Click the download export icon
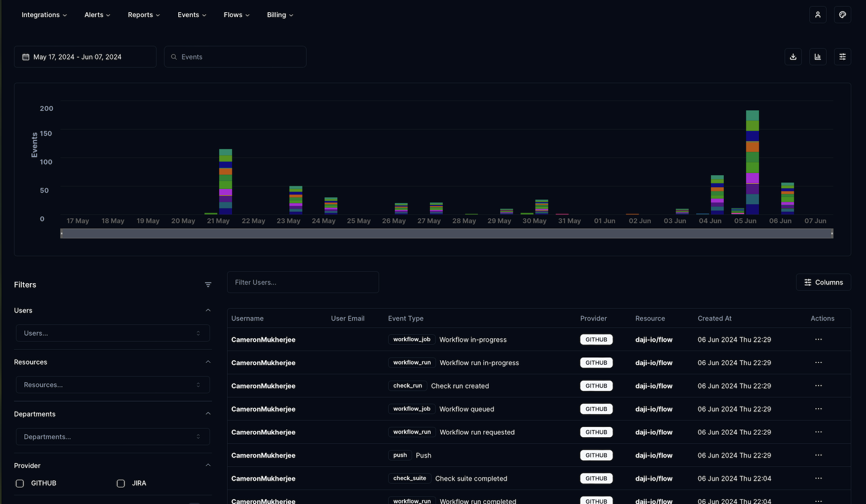The width and height of the screenshot is (866, 504). pos(793,57)
